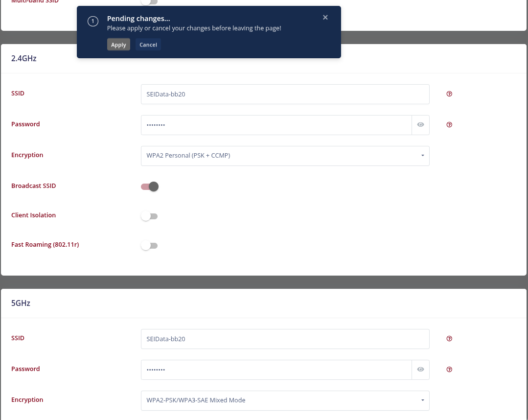The height and width of the screenshot is (420, 528).
Task: Open help for 2.4GHz Password
Action: pyautogui.click(x=449, y=125)
